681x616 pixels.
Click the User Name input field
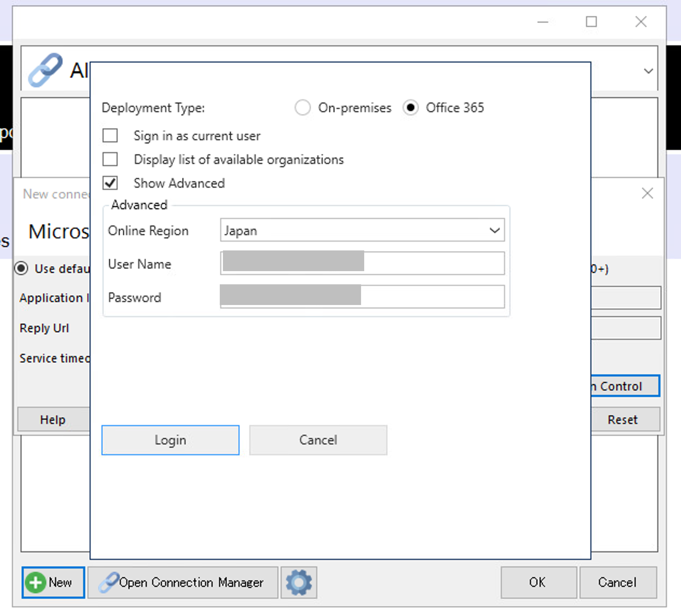[362, 263]
